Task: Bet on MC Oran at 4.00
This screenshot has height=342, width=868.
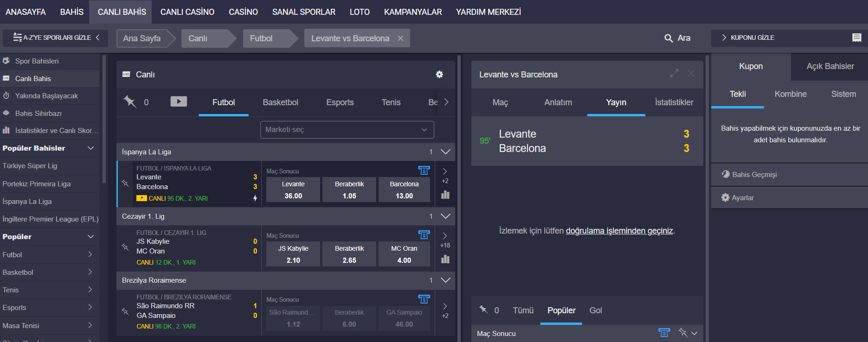Action: click(x=404, y=254)
